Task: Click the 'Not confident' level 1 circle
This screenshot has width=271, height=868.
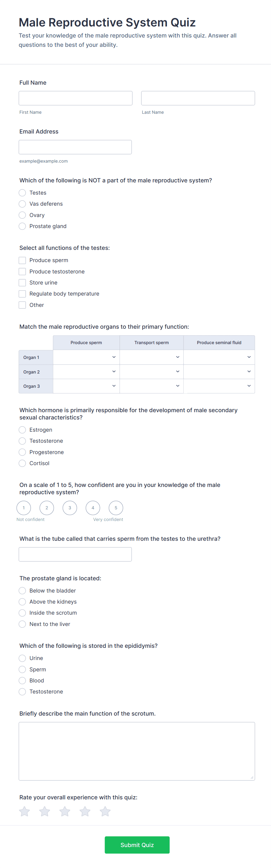Action: pos(24,508)
